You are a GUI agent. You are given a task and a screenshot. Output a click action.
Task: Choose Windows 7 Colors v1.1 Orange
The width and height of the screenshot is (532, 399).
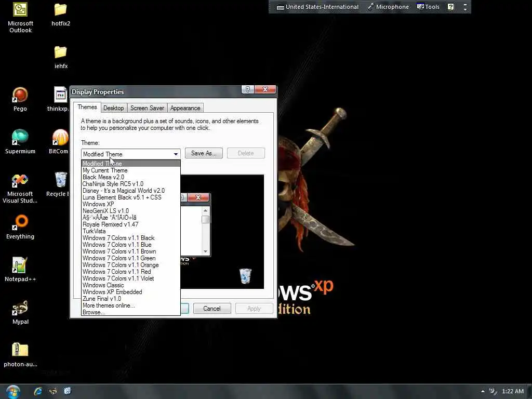click(131, 265)
